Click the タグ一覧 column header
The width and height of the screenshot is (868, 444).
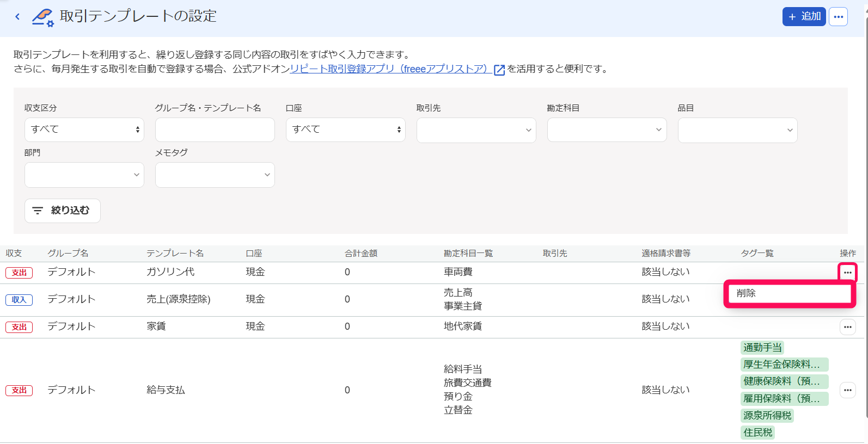click(x=757, y=254)
